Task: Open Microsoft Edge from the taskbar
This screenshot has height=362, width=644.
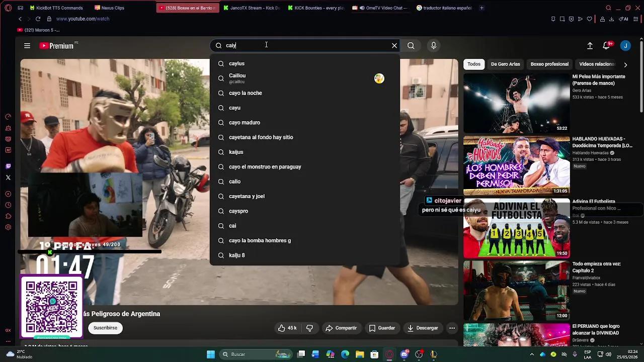Action: tap(345, 354)
